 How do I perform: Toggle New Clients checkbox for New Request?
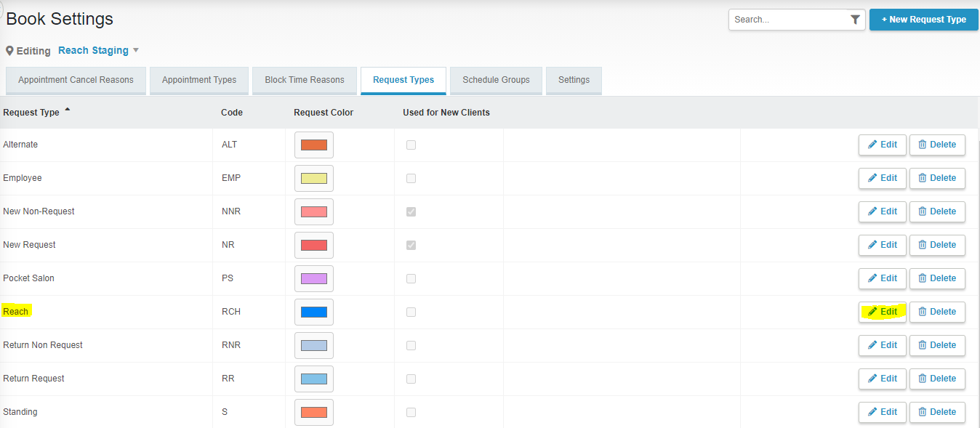coord(411,245)
